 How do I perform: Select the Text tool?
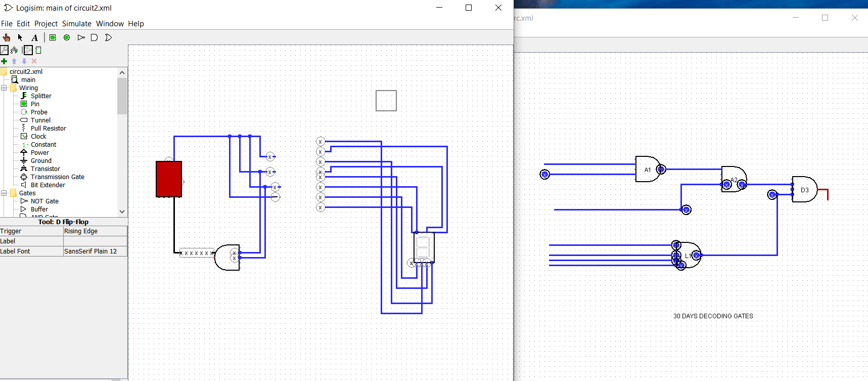pos(34,37)
